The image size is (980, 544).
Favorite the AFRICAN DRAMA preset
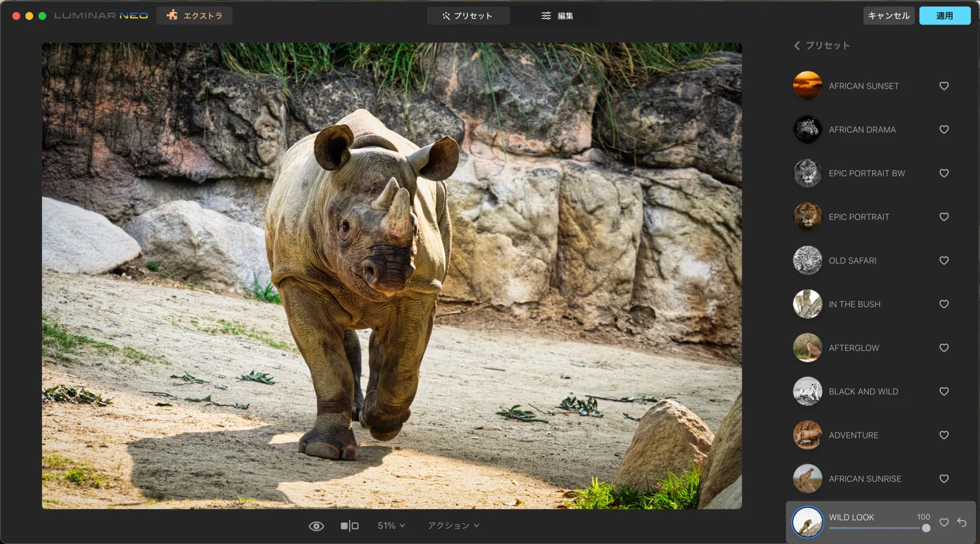(944, 130)
